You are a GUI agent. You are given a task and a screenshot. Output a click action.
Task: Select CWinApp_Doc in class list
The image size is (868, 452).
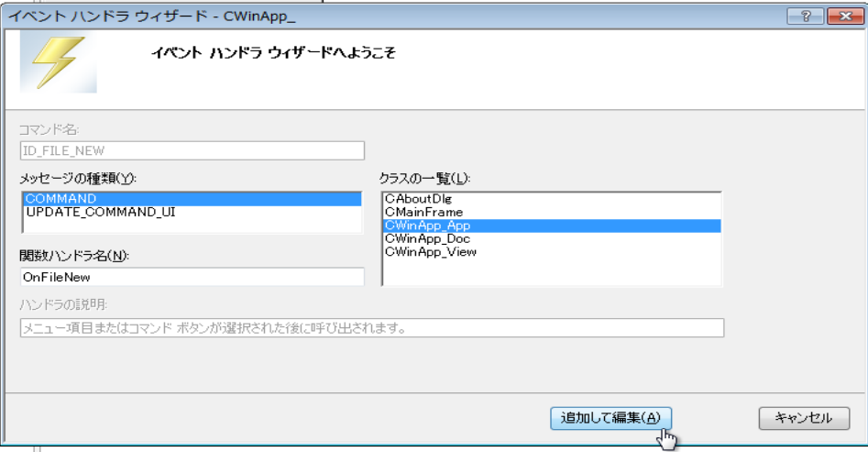[552, 238]
